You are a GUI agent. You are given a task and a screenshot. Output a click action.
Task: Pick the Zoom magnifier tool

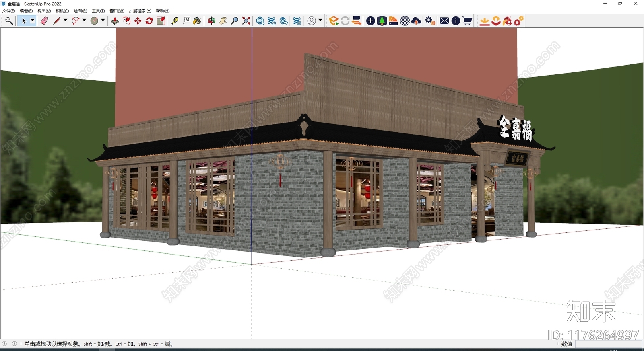(234, 21)
